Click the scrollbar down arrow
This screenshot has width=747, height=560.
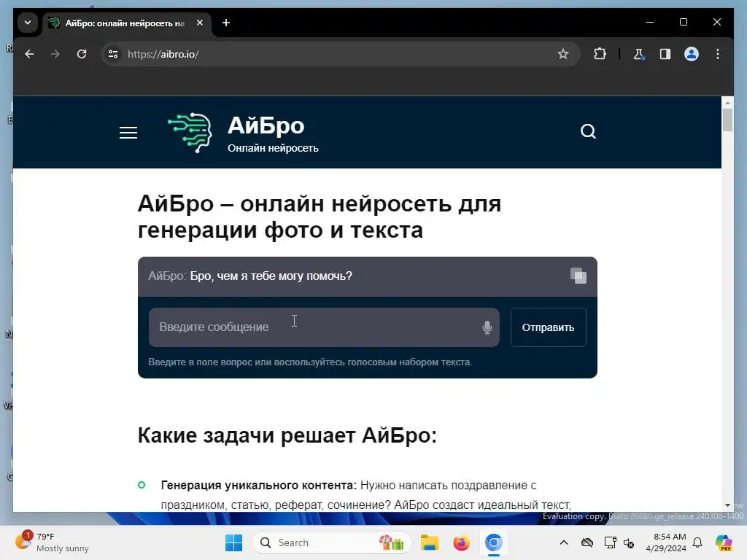(727, 505)
